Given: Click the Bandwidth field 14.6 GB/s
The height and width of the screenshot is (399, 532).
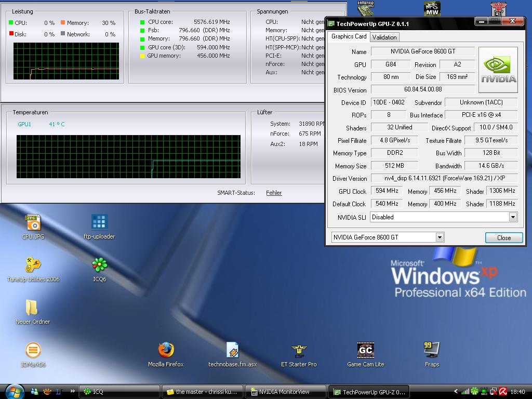Looking at the screenshot, I should click(491, 166).
